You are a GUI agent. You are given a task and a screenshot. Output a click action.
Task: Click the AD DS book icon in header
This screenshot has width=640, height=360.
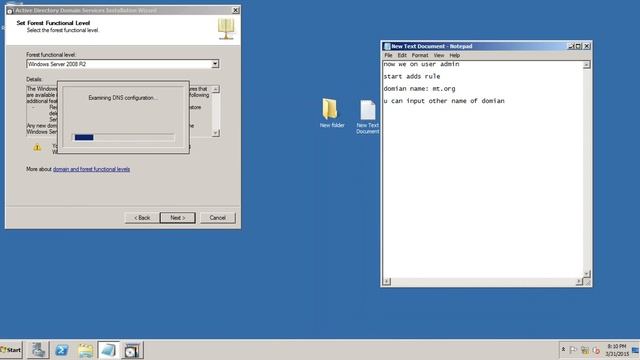[x=226, y=29]
